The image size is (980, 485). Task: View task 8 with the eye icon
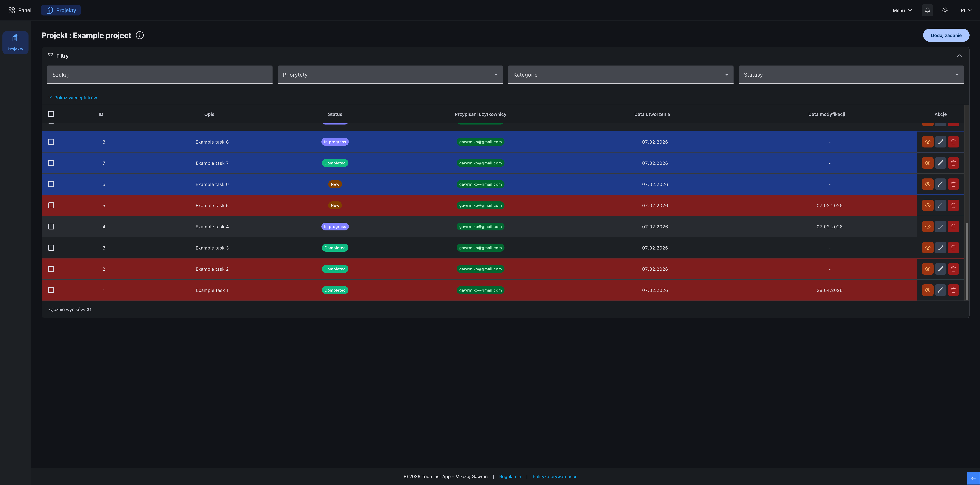point(928,142)
